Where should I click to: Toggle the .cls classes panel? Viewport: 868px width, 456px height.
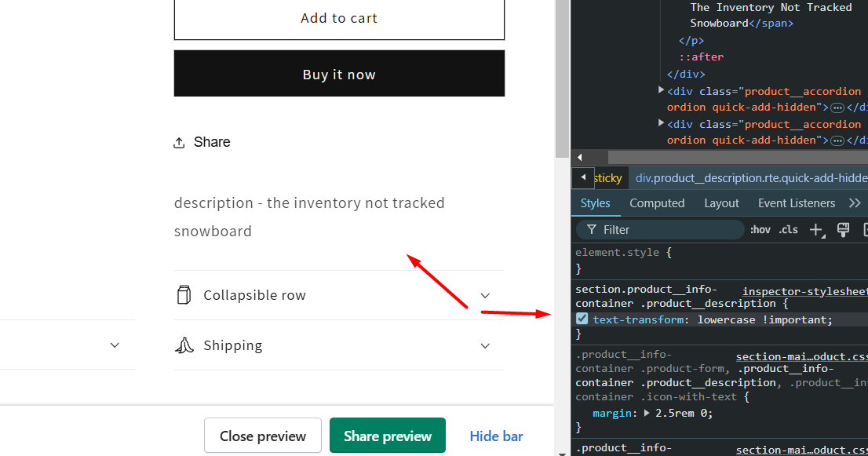click(788, 230)
